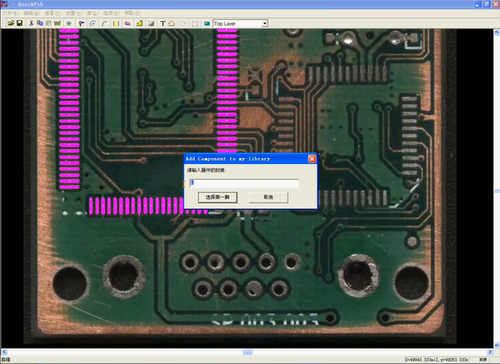
Task: Minimize the QuickPcb window
Action: point(478,4)
